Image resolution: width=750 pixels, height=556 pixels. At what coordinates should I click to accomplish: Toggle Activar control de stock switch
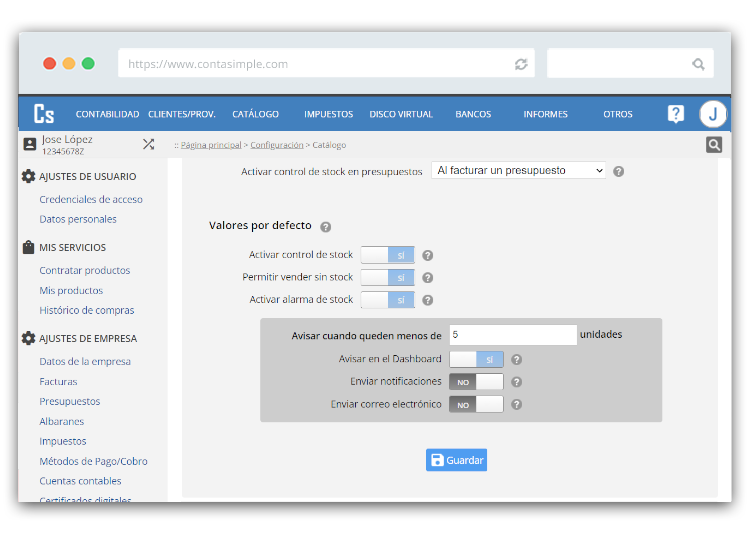387,255
